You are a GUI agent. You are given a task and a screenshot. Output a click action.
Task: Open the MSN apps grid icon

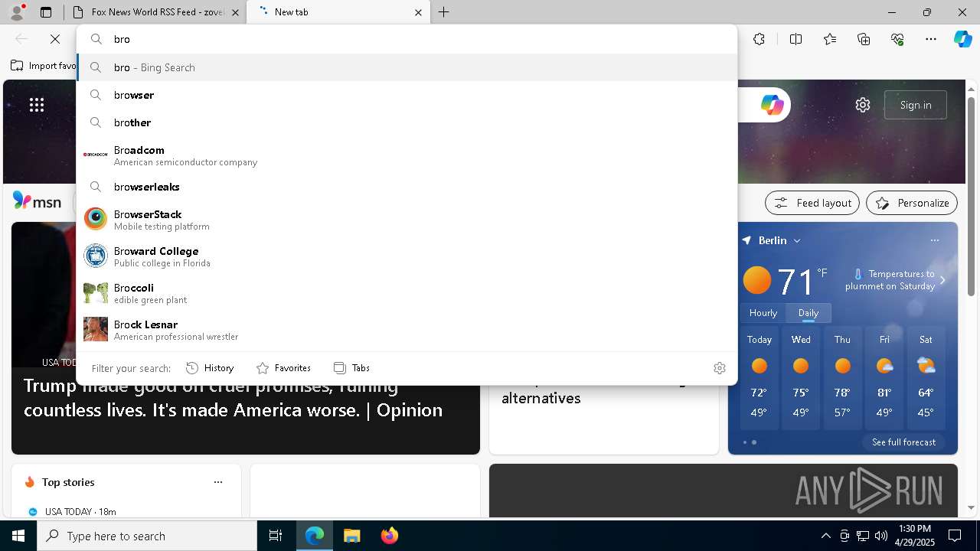(37, 105)
